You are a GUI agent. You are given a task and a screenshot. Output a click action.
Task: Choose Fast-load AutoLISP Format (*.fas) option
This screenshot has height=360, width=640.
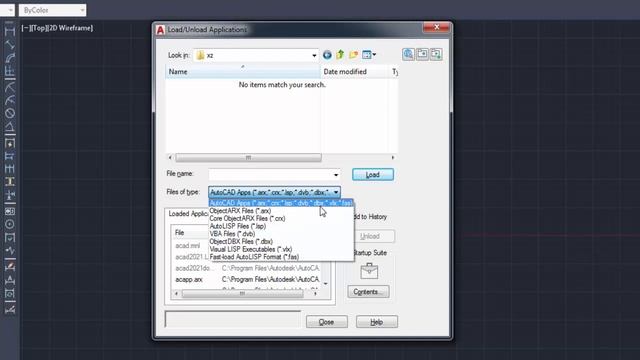click(254, 257)
